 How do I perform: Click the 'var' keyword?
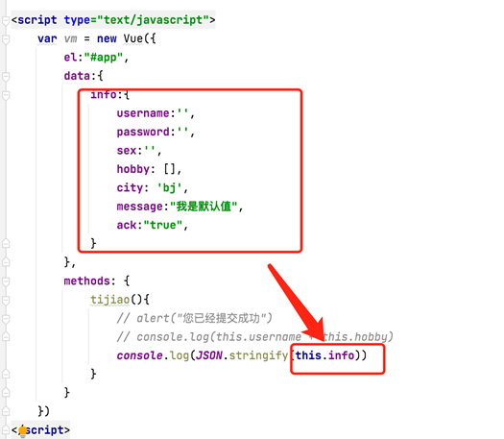tap(47, 39)
